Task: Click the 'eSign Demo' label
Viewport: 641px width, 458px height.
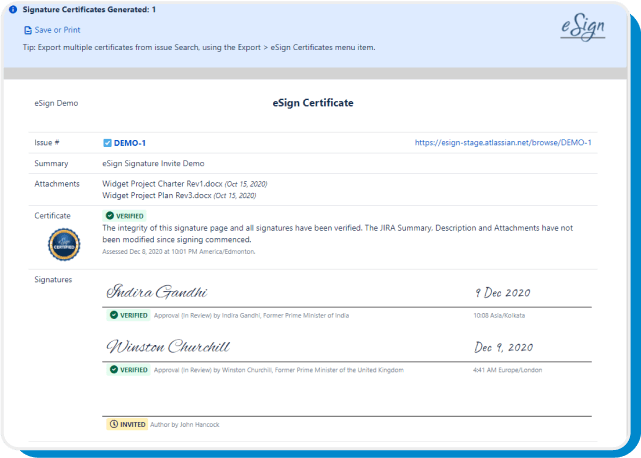Action: click(x=56, y=103)
